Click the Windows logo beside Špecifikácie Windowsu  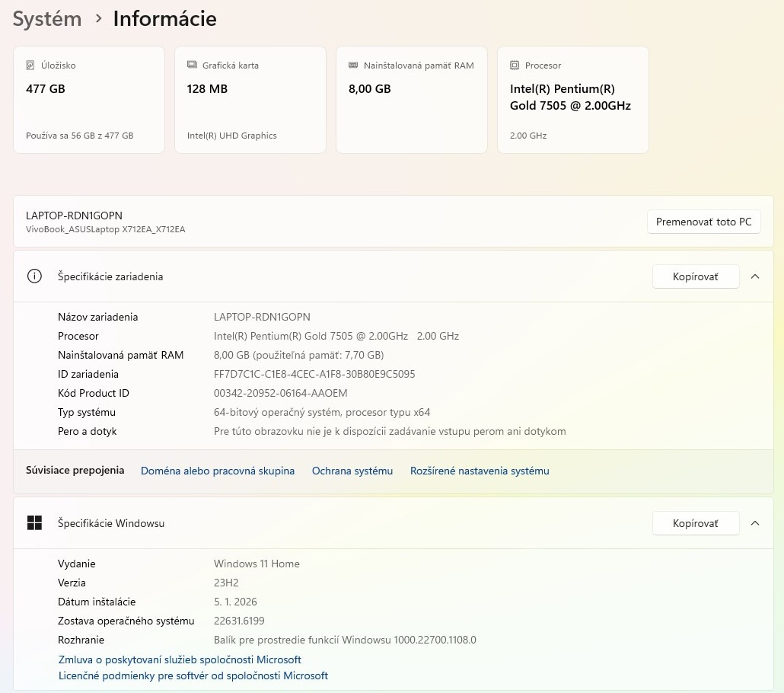pyautogui.click(x=34, y=523)
